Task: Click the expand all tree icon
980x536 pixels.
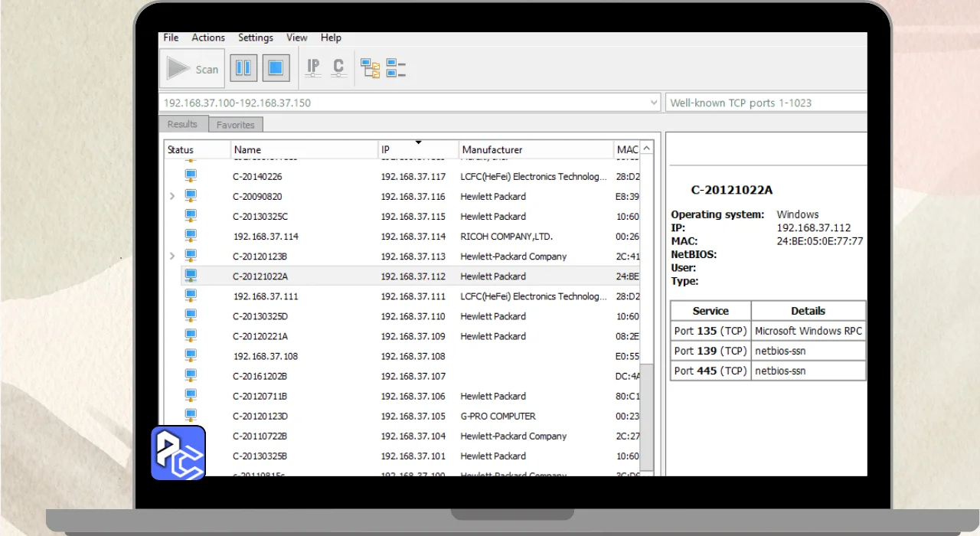Action: pyautogui.click(x=371, y=69)
